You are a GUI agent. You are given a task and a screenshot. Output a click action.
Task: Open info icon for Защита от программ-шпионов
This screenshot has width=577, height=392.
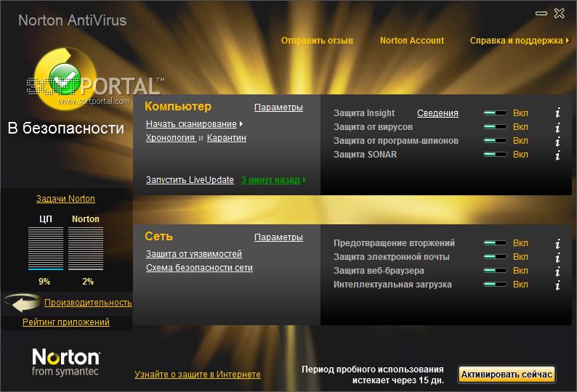(x=558, y=141)
